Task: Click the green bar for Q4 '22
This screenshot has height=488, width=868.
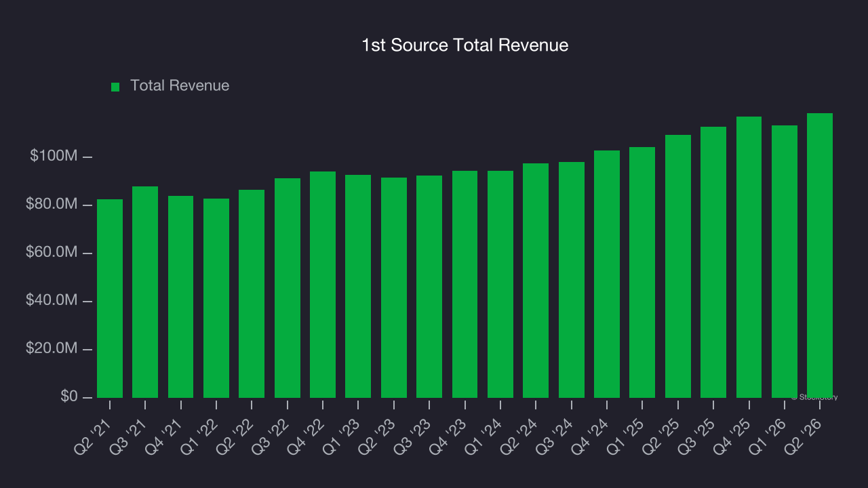Action: pyautogui.click(x=323, y=285)
